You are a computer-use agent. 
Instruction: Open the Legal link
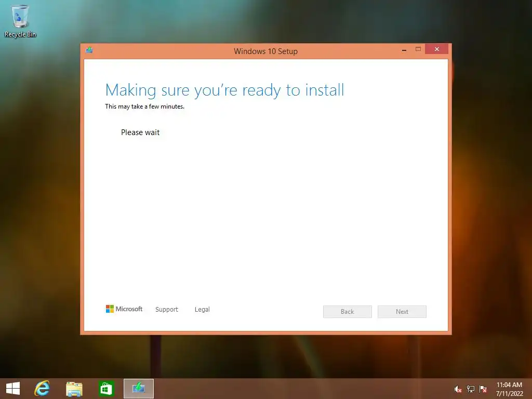pos(202,310)
